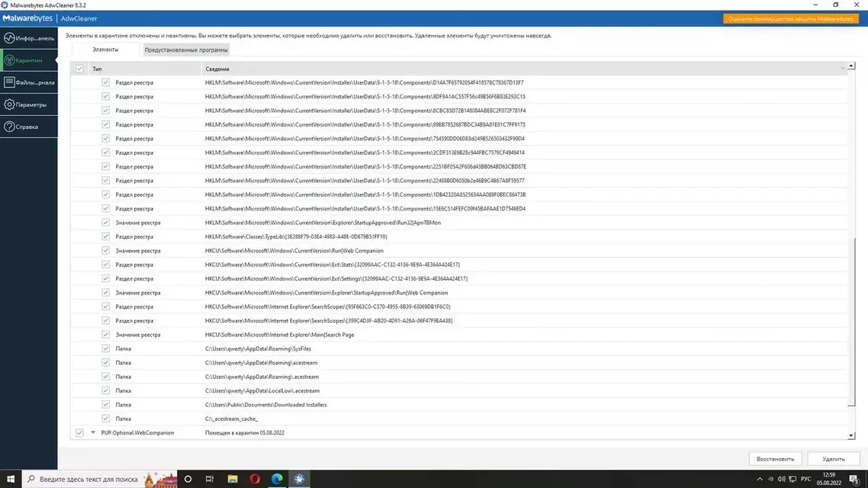Open the Windows Start menu
868x488 pixels.
click(x=11, y=479)
